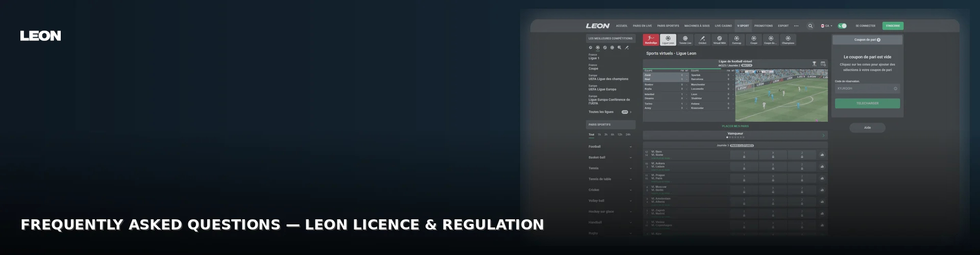The image size is (980, 255).
Task: Select the Champions virtual sport icon
Action: pos(788,40)
